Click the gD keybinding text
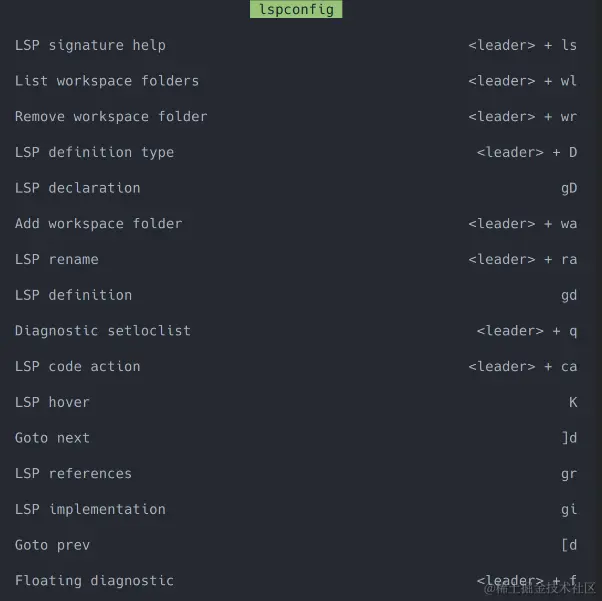Viewport: 602px width, 601px height. click(x=569, y=188)
